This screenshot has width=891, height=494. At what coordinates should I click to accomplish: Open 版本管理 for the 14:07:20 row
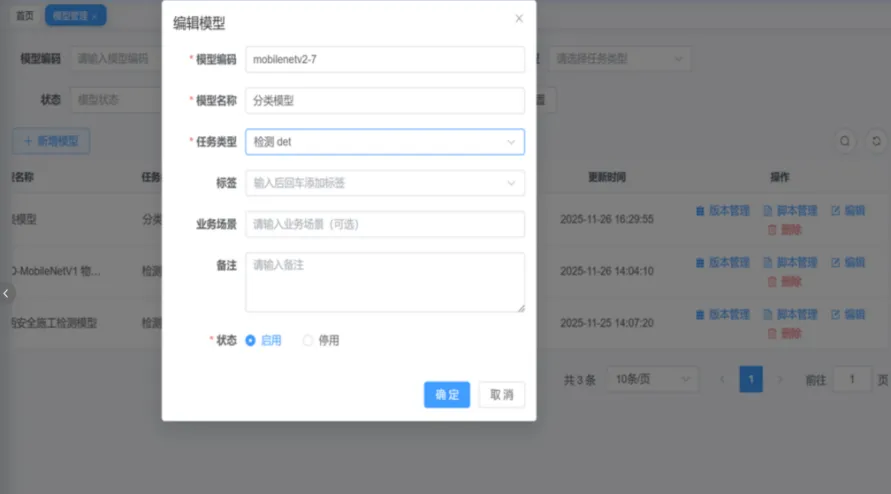[723, 314]
